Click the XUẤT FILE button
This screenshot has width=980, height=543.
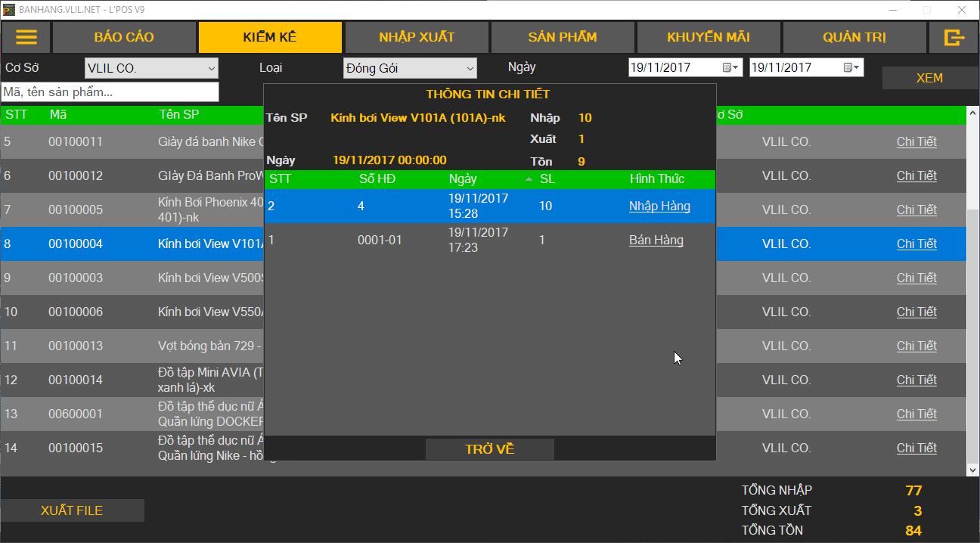click(x=72, y=510)
